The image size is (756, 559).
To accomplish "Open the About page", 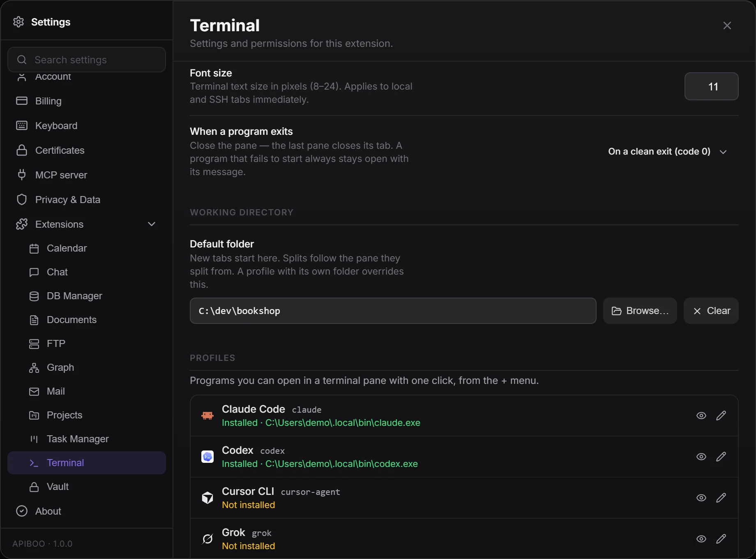I will coord(87,511).
